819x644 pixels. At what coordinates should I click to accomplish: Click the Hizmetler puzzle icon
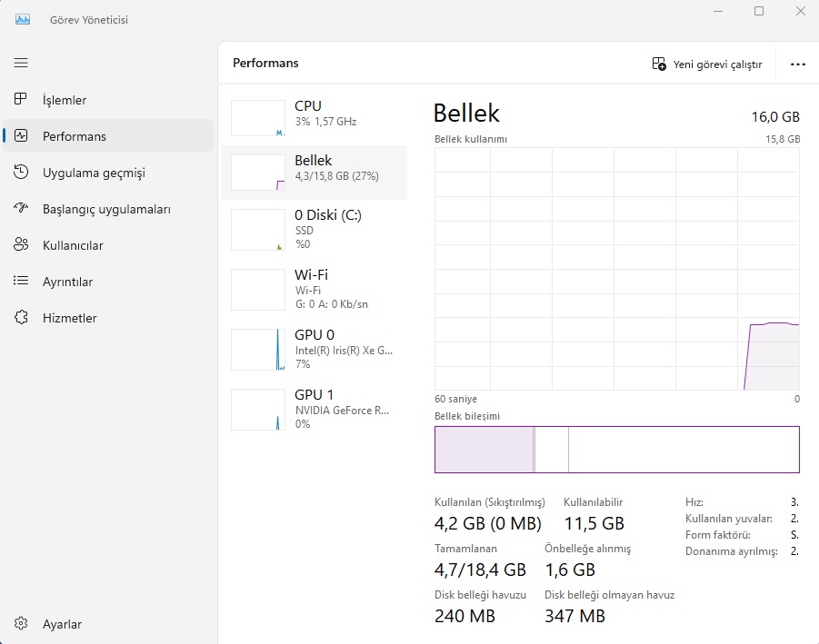(x=21, y=317)
